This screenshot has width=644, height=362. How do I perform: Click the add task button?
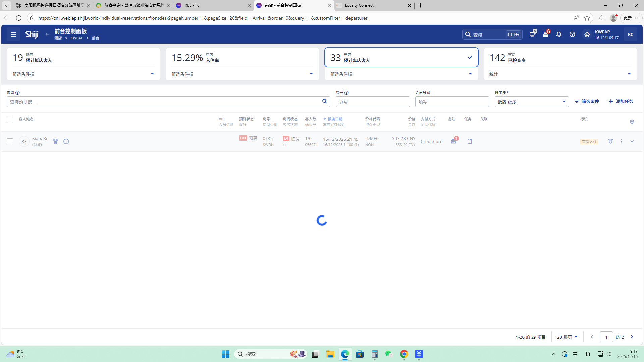pyautogui.click(x=621, y=101)
